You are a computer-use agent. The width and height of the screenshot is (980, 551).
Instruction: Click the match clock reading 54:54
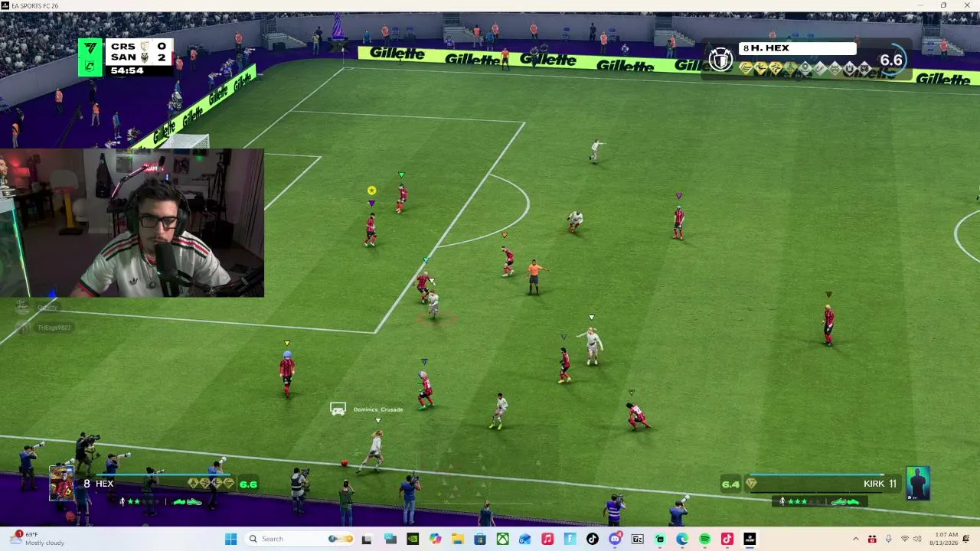pyautogui.click(x=126, y=70)
